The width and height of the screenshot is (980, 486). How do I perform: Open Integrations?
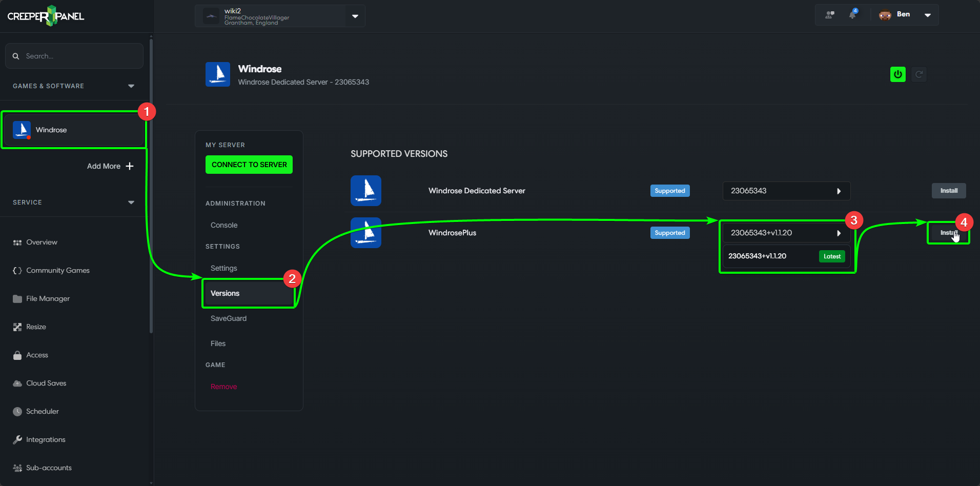point(46,440)
